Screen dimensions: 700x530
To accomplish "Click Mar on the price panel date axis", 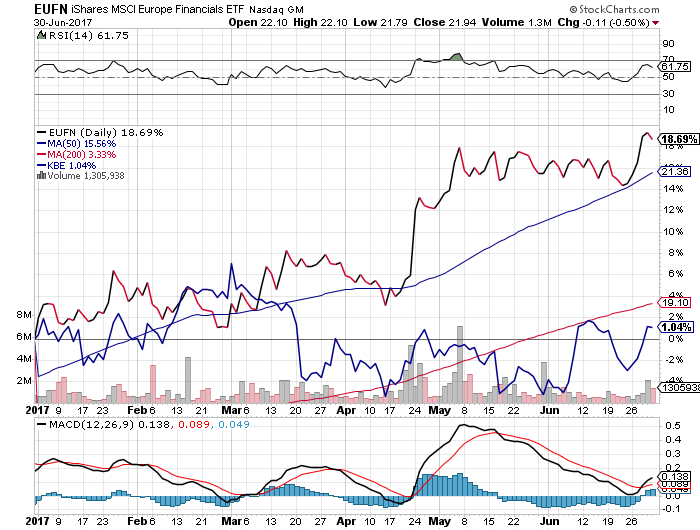I will (231, 410).
